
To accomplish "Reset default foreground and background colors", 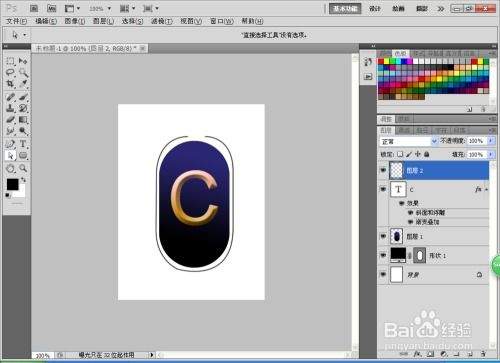I will (8, 195).
